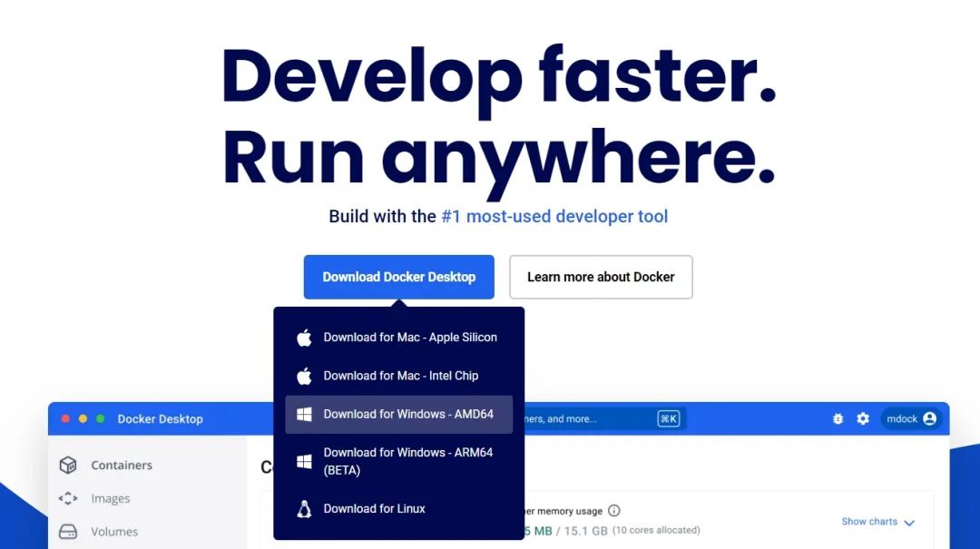The height and width of the screenshot is (549, 980).
Task: Click the red close dot in Docker Desktop
Action: (65, 418)
